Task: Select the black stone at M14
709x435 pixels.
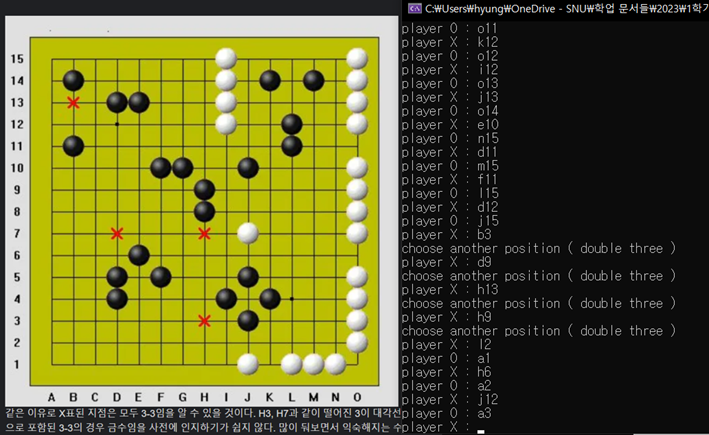Action: [314, 80]
